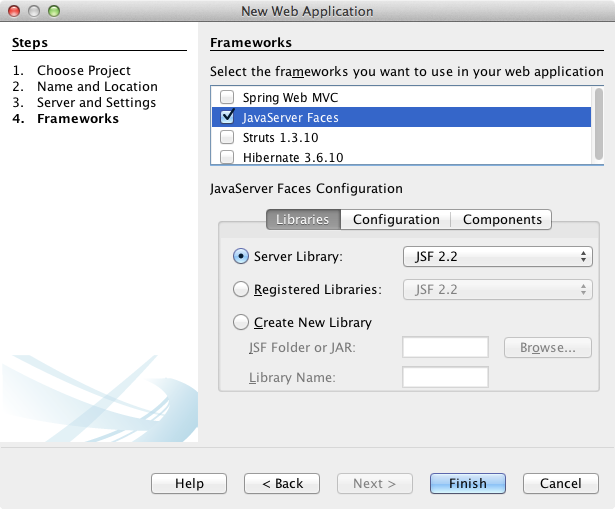This screenshot has width=615, height=509.
Task: Click the Finish button
Action: 468,483
